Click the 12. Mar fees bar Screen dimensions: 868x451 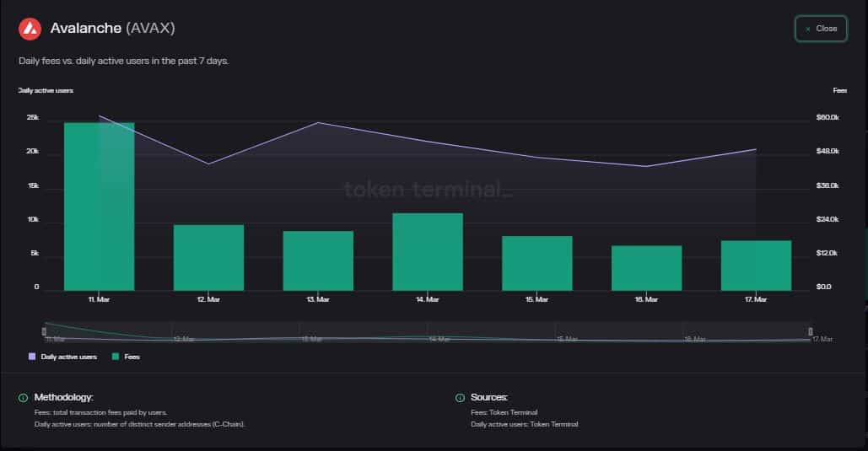tap(208, 257)
